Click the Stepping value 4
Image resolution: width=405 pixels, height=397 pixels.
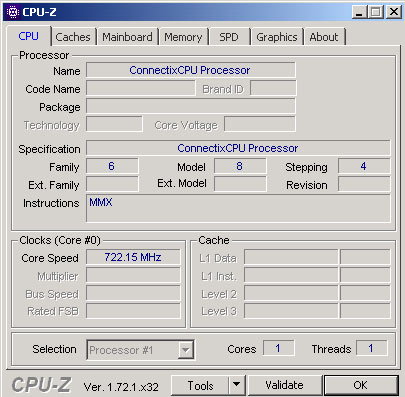(x=364, y=166)
